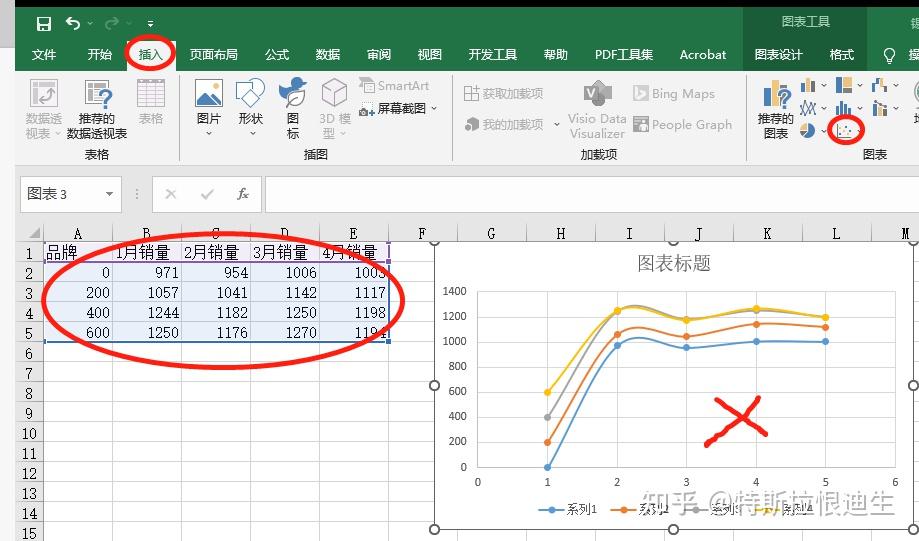Click the Save icon in quick access toolbar
Viewport: 919px width, 541px height.
[43, 23]
